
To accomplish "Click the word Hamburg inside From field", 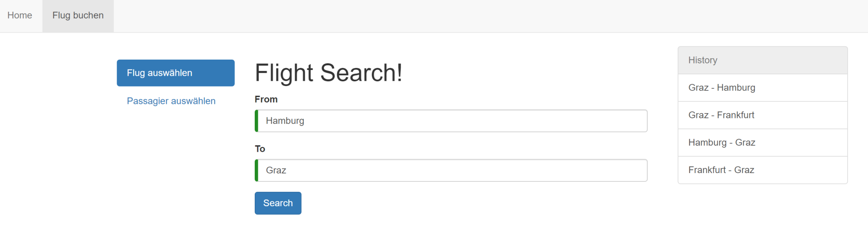I will tap(285, 121).
